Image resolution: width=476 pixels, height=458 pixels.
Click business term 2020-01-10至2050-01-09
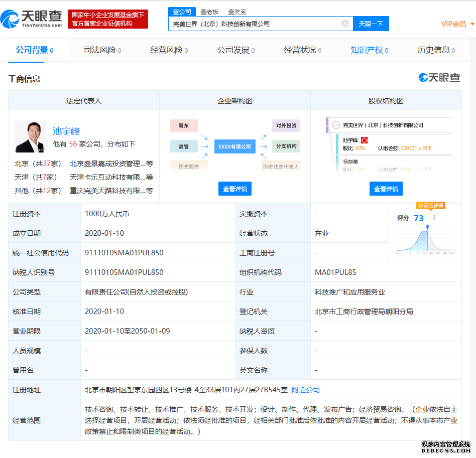(127, 331)
